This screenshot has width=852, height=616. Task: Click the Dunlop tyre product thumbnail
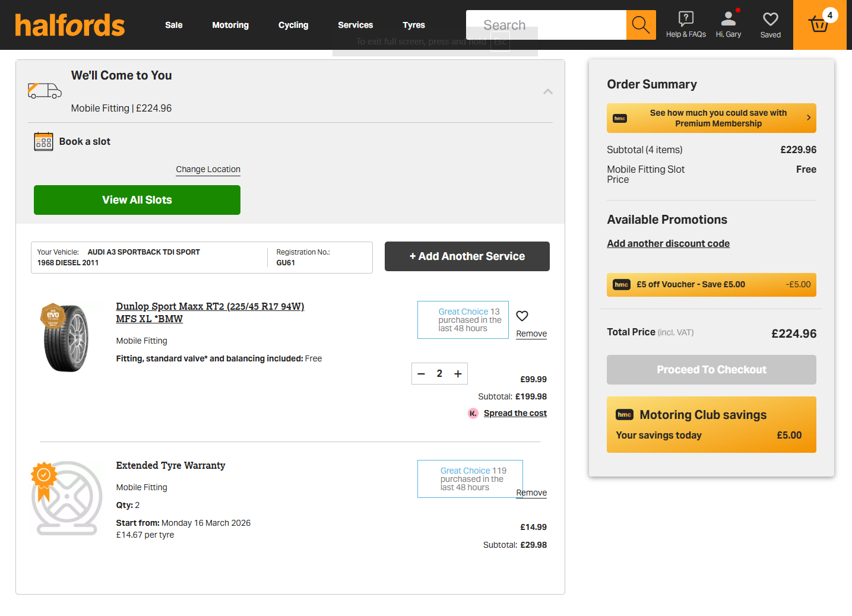(66, 338)
